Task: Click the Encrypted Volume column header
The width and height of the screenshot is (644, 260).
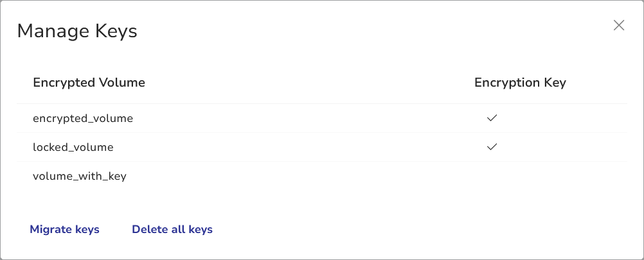Action: click(x=89, y=83)
